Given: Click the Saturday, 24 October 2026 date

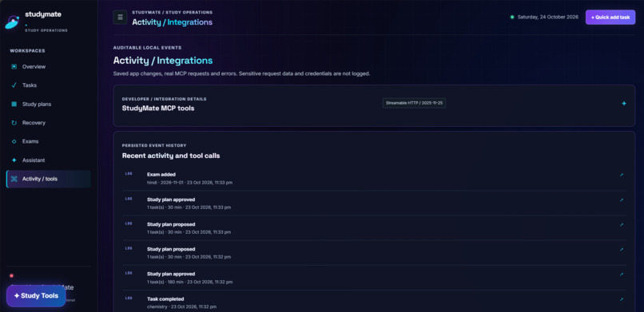Looking at the screenshot, I should pyautogui.click(x=548, y=18).
